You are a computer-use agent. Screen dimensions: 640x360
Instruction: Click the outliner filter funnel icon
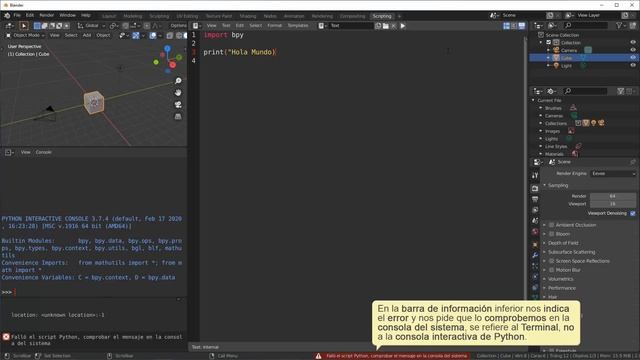[x=620, y=25]
